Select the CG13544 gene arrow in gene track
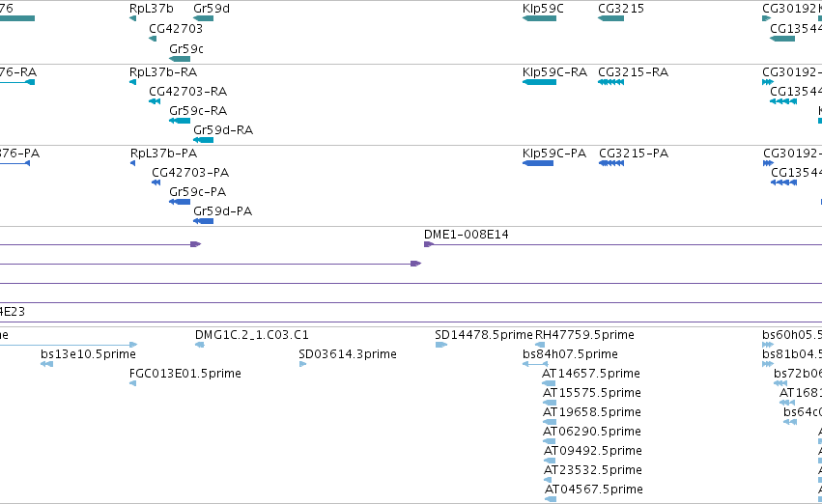822x504 pixels. [x=782, y=39]
